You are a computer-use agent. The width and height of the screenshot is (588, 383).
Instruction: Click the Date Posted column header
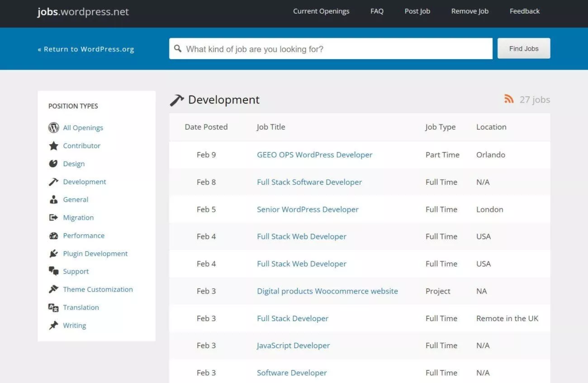coord(206,127)
